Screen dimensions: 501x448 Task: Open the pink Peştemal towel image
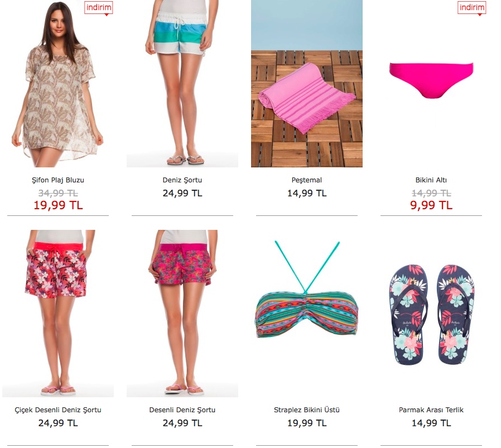[x=307, y=84]
